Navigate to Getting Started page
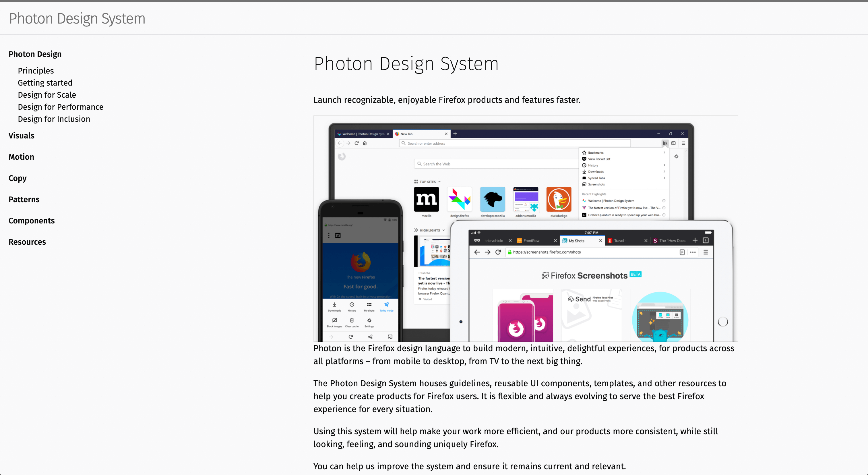Viewport: 868px width, 475px height. pyautogui.click(x=45, y=82)
